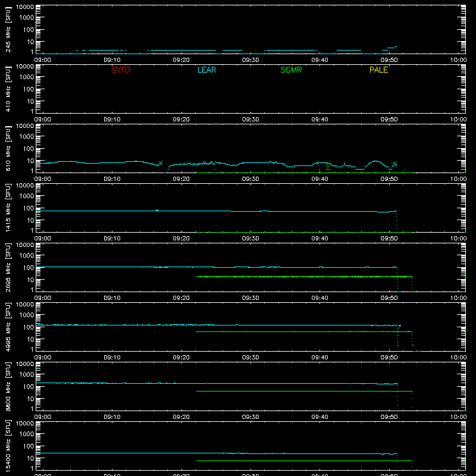This screenshot has height=476, width=476.
Task: Click the 09:40 tick under the 4995 MHz panel
Action: (320, 358)
